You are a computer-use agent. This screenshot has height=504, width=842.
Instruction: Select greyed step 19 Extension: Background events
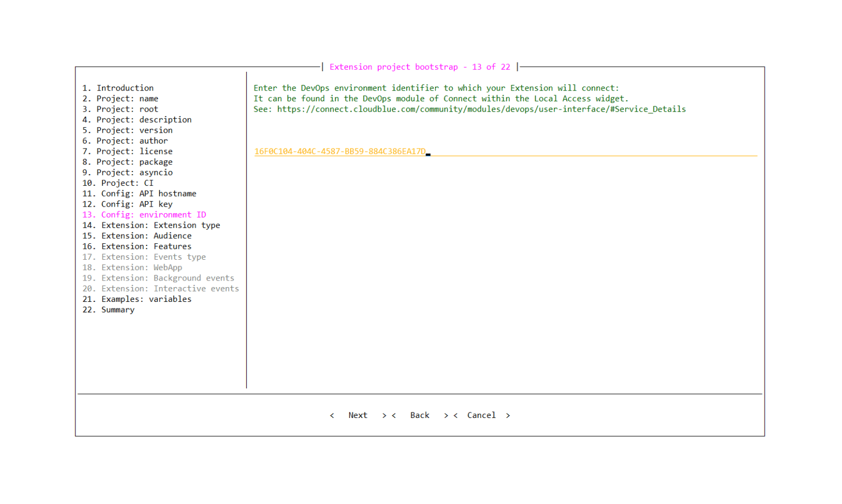(x=158, y=278)
